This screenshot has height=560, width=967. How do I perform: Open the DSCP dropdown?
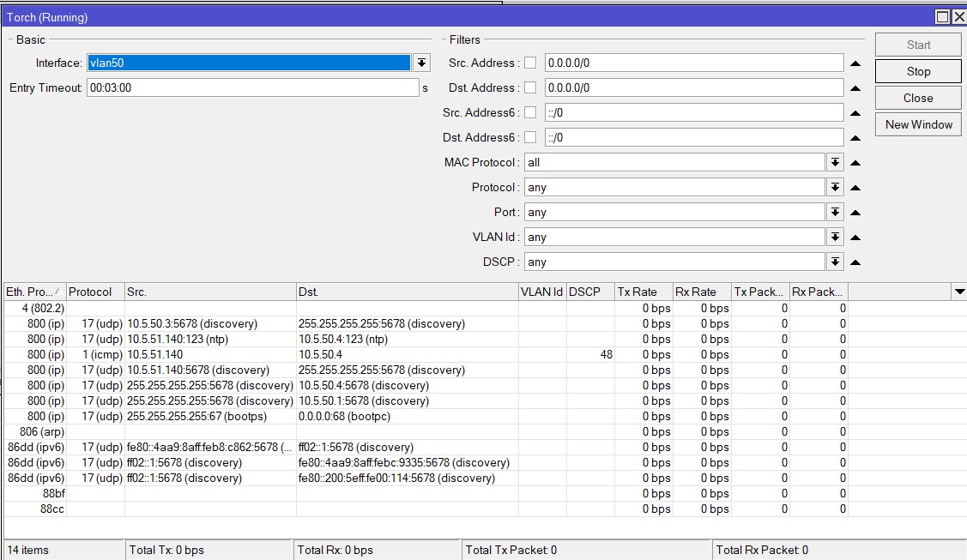pos(834,262)
